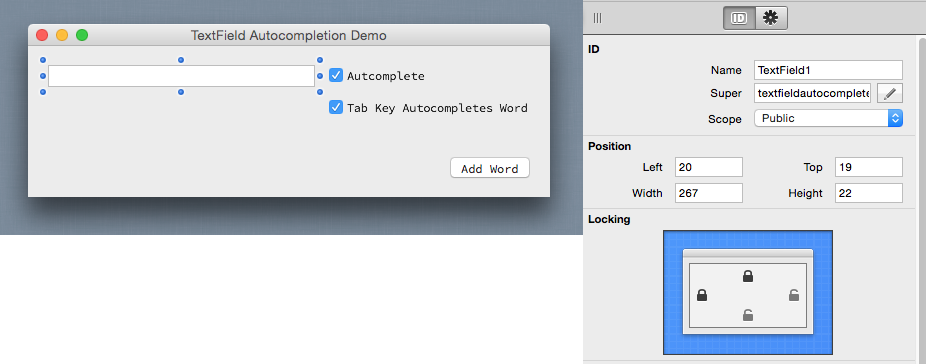Open the Scope dropdown set to Public
The width and height of the screenshot is (926, 364).
coord(829,118)
